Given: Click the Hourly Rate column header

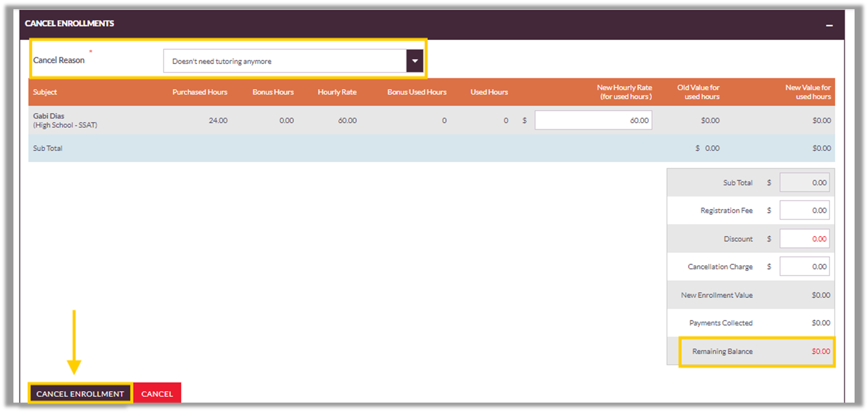Looking at the screenshot, I should [337, 92].
